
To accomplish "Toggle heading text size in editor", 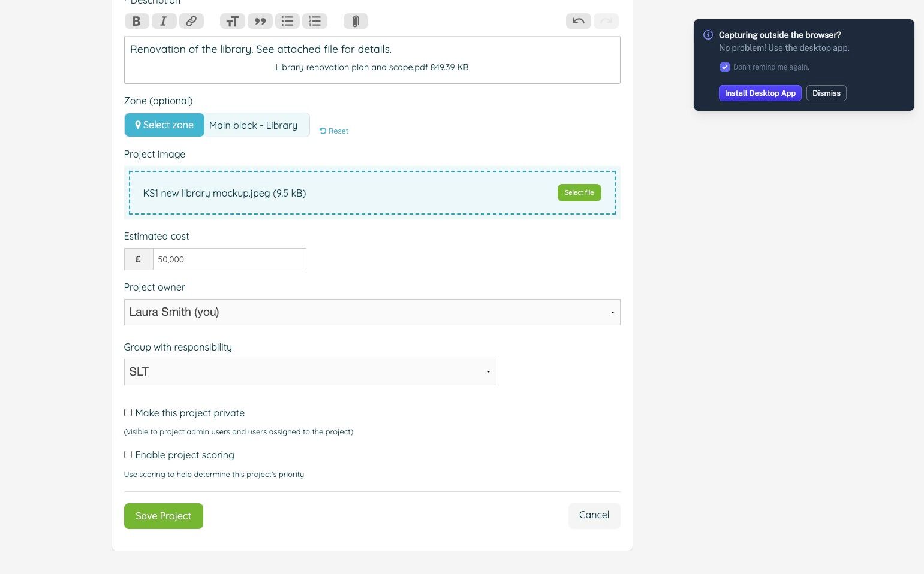I will 232,21.
